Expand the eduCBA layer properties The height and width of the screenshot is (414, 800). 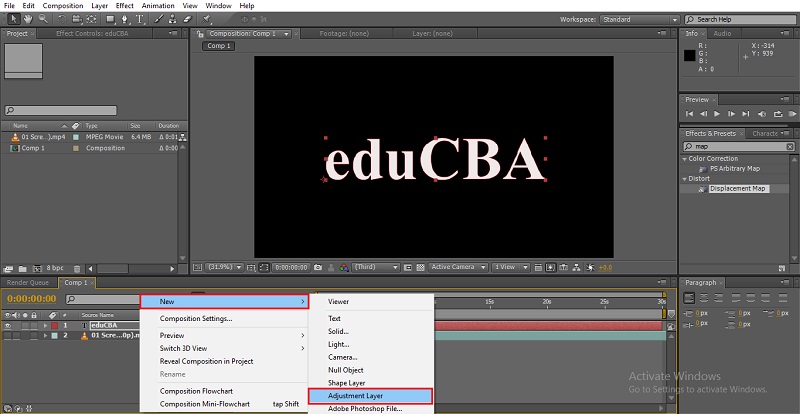click(x=45, y=325)
